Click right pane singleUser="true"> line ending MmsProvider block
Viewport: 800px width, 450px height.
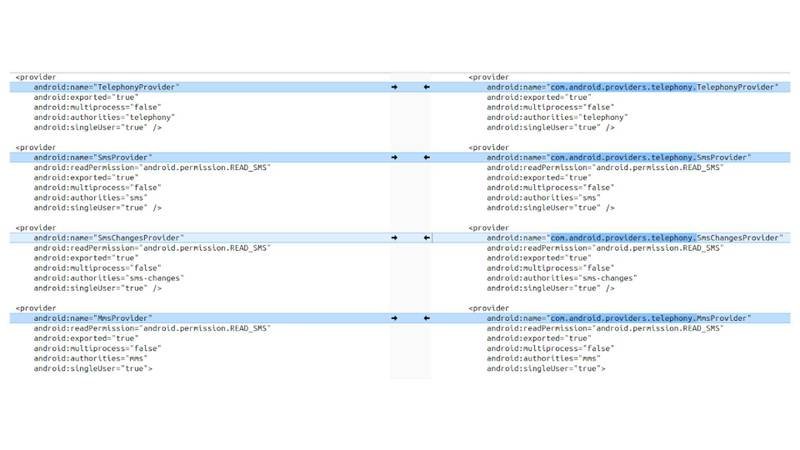[x=546, y=368]
